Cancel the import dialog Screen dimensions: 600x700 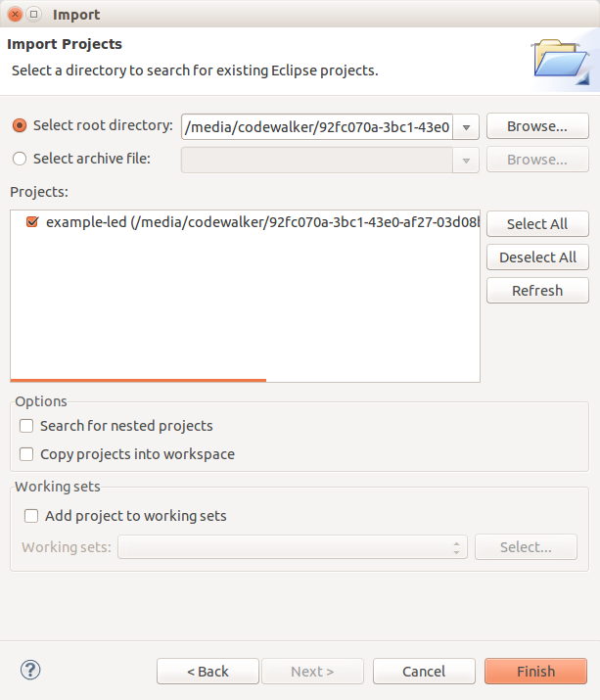click(424, 672)
